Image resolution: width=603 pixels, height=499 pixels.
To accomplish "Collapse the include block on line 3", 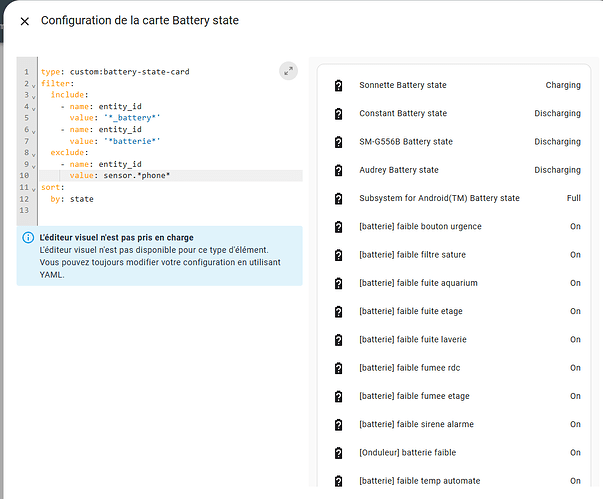I will [35, 96].
